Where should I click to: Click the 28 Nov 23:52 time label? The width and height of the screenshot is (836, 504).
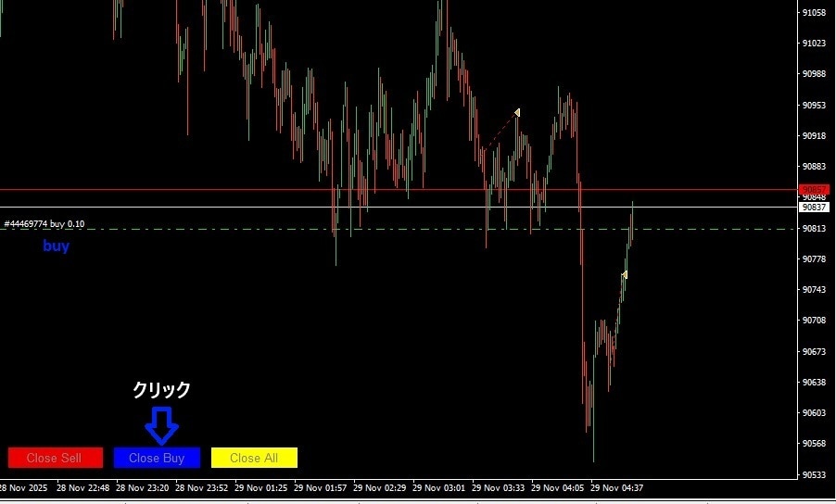pyautogui.click(x=201, y=487)
